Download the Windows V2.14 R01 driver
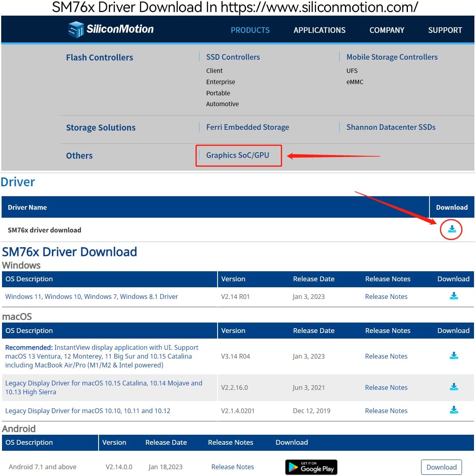Viewport: 476px width, 476px height. [x=454, y=296]
